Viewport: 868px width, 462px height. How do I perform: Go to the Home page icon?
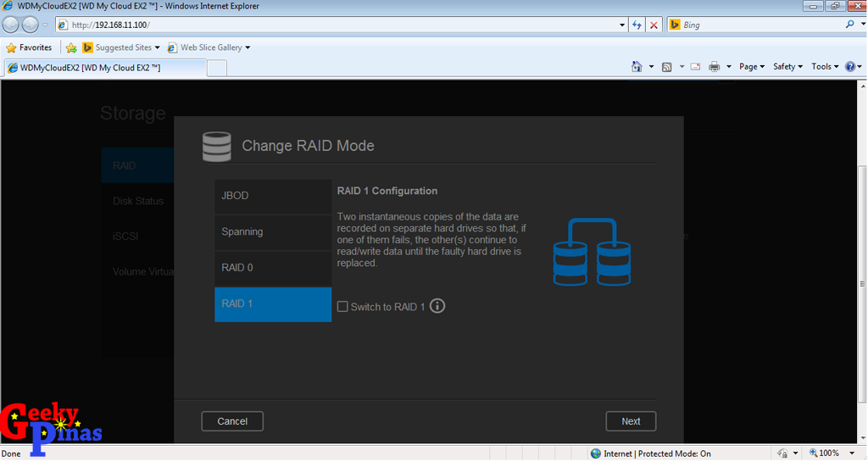tap(637, 66)
